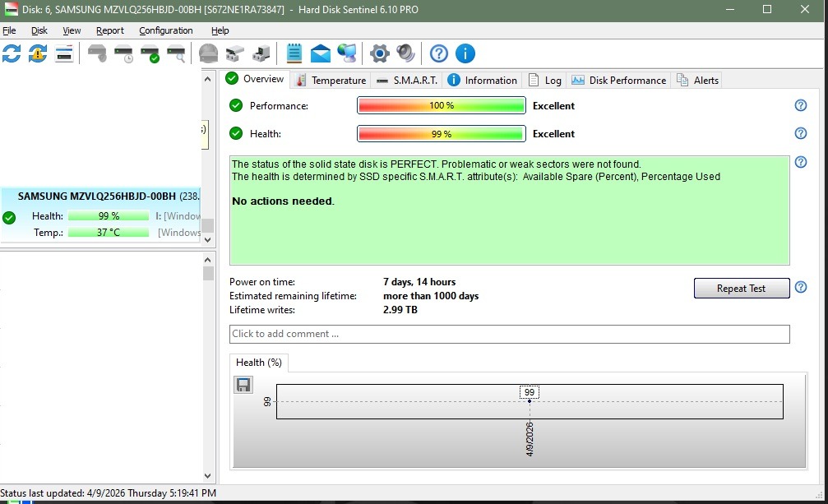Click the disk icon with green checkmark
Viewport: 828px width, 504px height.
pos(150,53)
